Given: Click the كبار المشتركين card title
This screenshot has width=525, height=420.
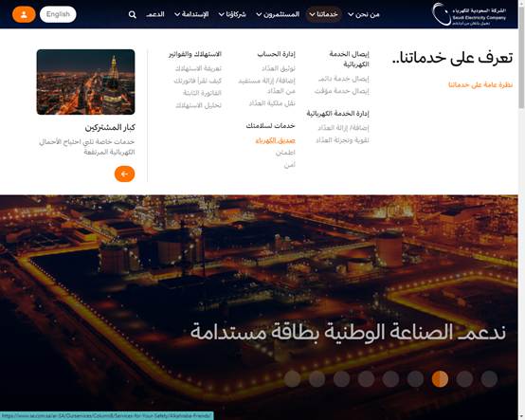Looking at the screenshot, I should 110,127.
